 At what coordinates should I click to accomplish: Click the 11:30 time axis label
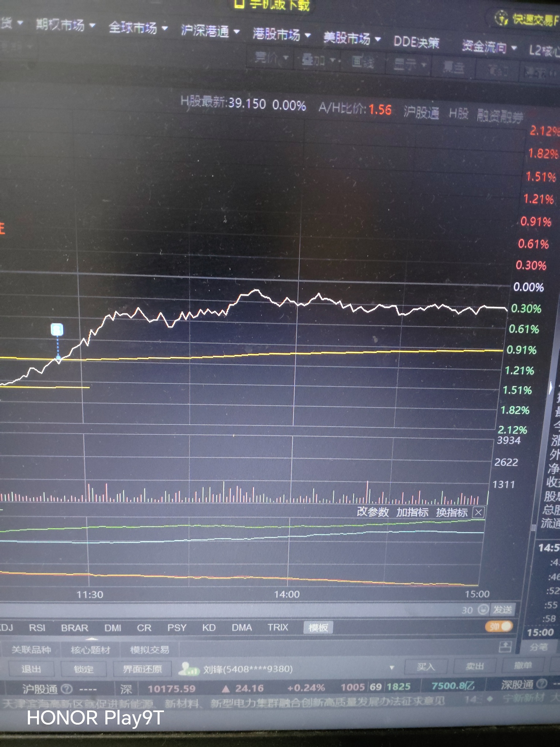pos(90,594)
